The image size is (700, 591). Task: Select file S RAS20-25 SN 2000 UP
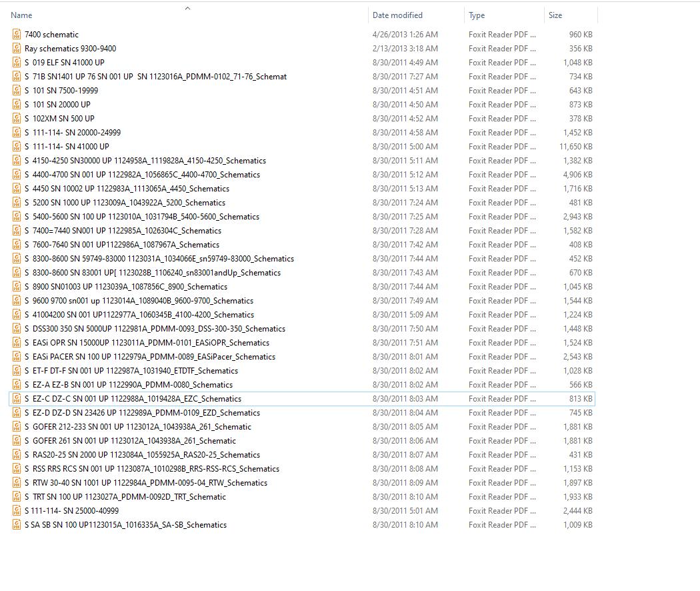click(x=302, y=455)
